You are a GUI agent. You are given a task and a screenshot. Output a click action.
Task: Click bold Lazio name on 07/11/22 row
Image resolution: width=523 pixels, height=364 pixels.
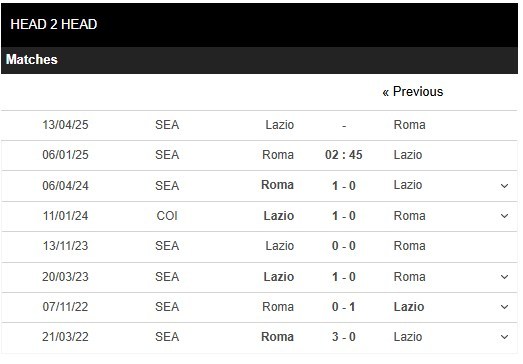coord(409,307)
